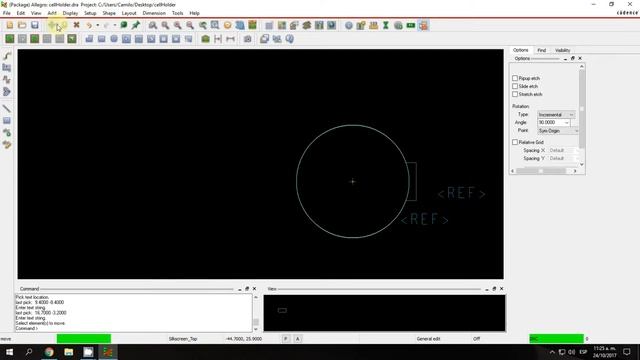Click the bottom icon in left sidebar toolbar
This screenshot has height=360, width=640.
click(x=7, y=145)
